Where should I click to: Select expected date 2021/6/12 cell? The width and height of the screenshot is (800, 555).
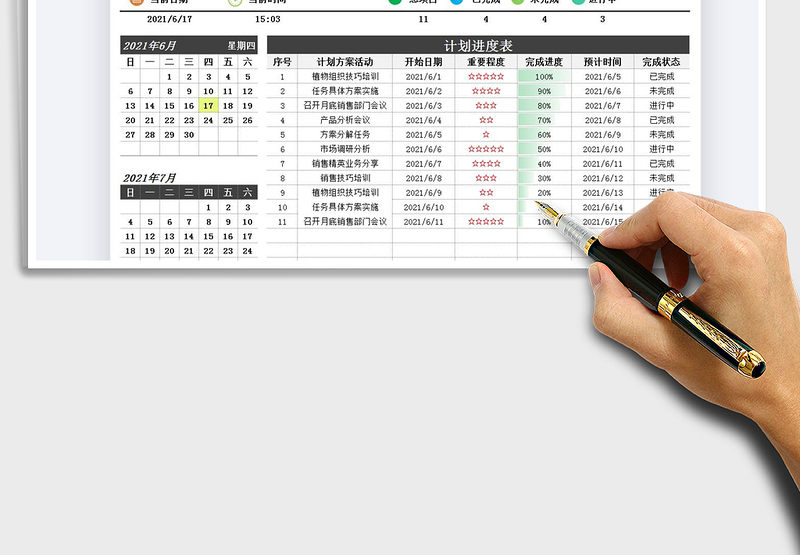tap(603, 178)
